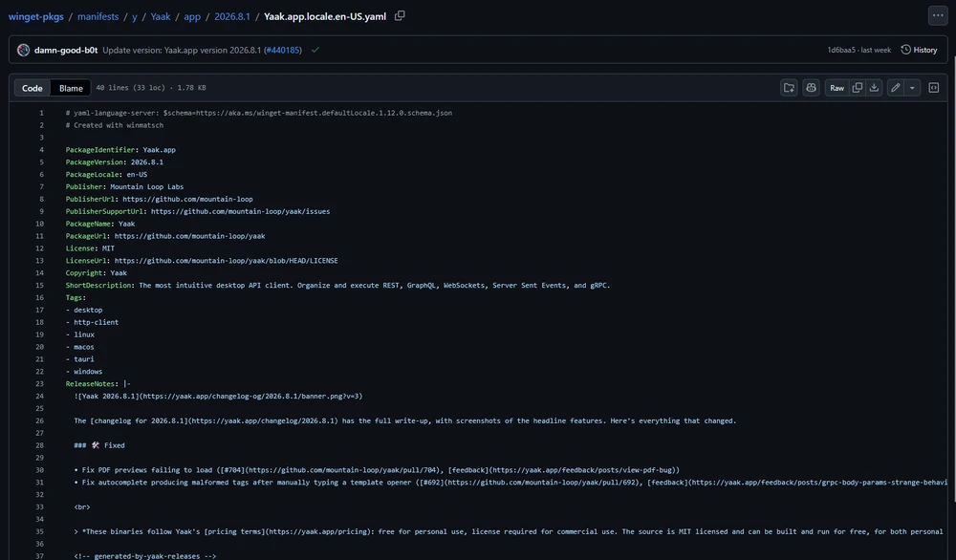The width and height of the screenshot is (956, 560).
Task: Edit this file with the pencil icon
Action: (x=895, y=88)
